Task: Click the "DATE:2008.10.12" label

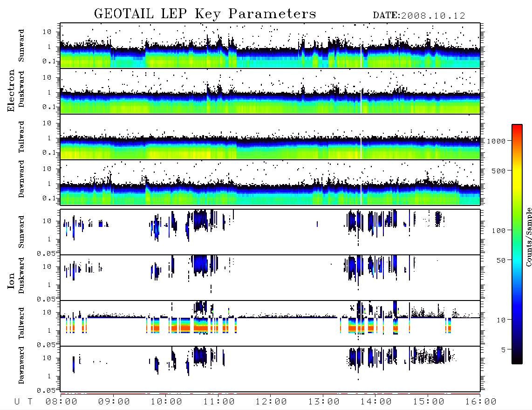Action: point(419,16)
